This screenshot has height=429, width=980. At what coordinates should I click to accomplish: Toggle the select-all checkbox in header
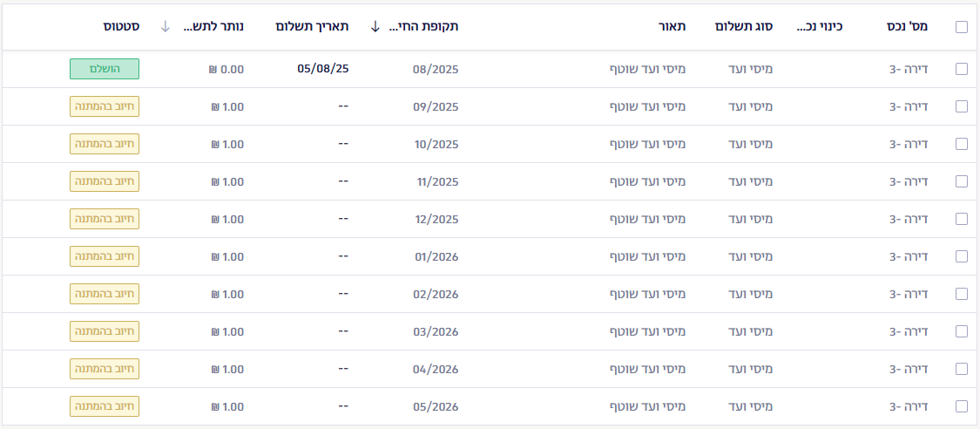click(x=961, y=27)
